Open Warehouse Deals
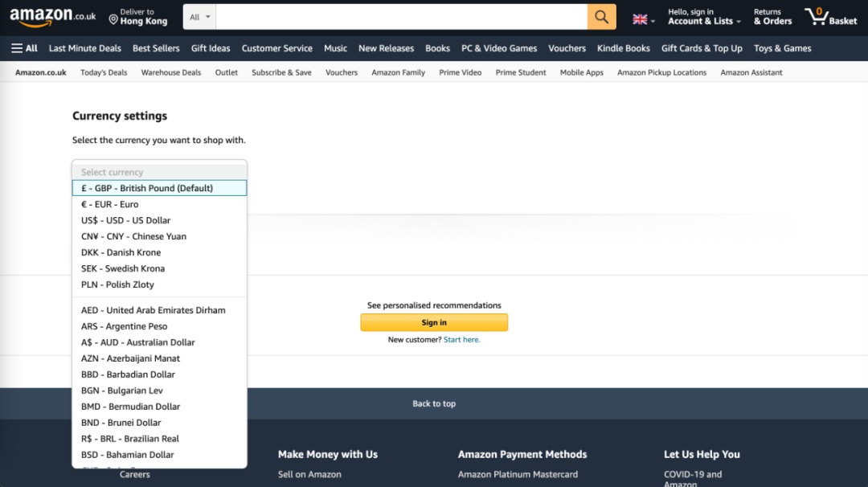Viewport: 868px width, 487px height. pyautogui.click(x=171, y=72)
